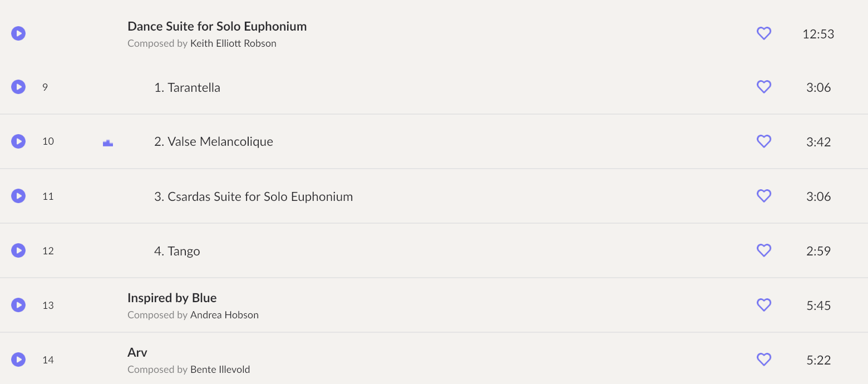Add Tango to favorites
This screenshot has height=384, width=868.
click(x=764, y=250)
